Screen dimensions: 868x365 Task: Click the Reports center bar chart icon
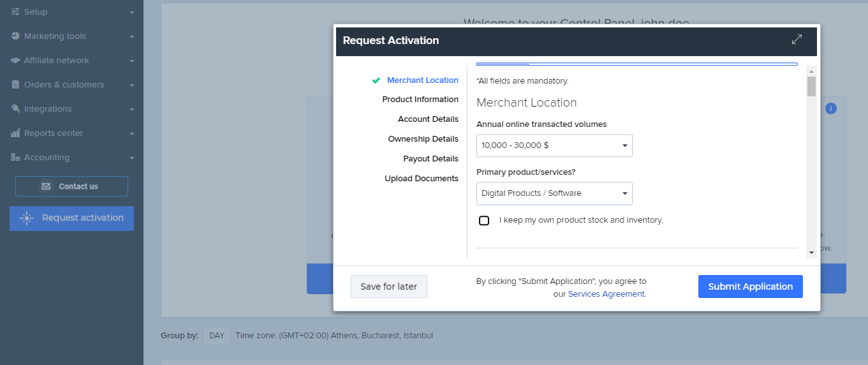(16, 133)
